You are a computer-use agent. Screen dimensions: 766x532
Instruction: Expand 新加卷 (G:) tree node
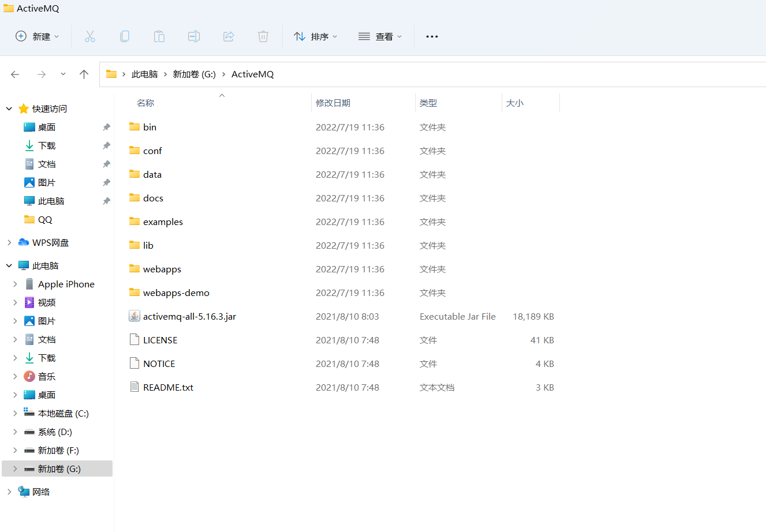click(x=15, y=469)
